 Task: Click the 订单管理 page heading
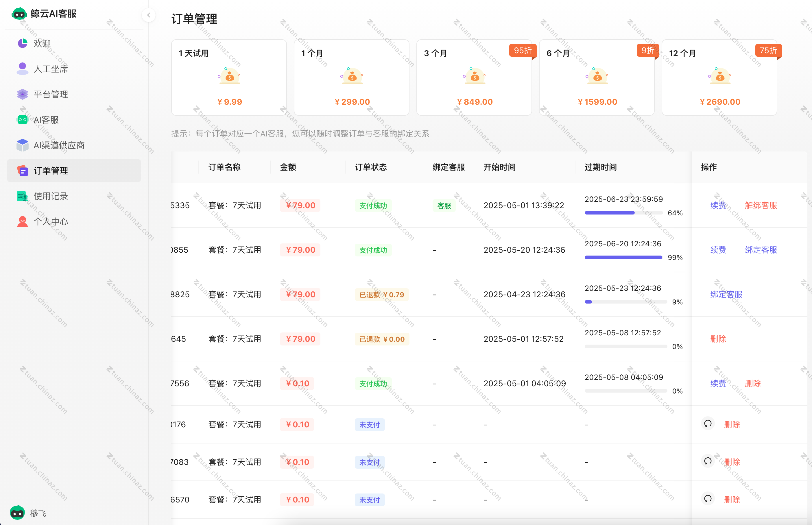tap(194, 19)
